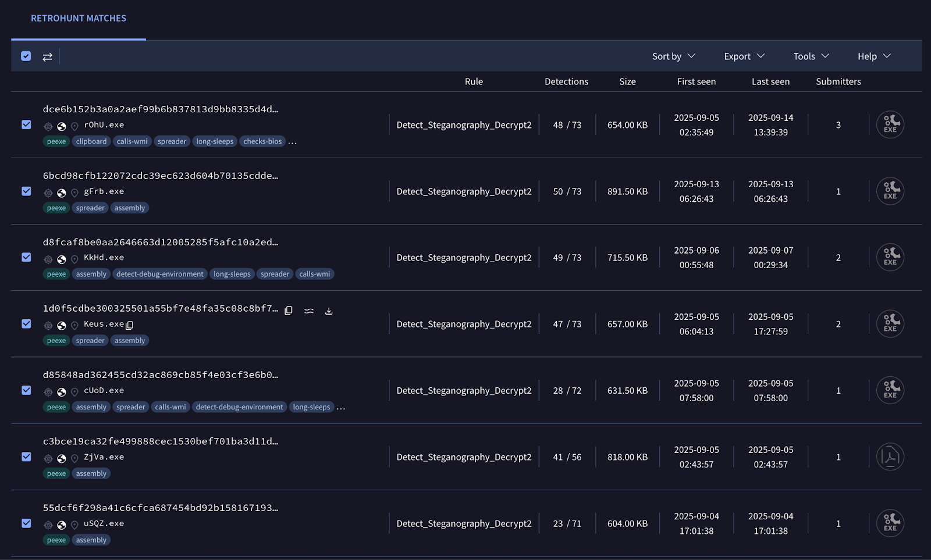The image size is (931, 560).
Task: Click the EXE file type icon for rOhU.exe
Action: [890, 124]
